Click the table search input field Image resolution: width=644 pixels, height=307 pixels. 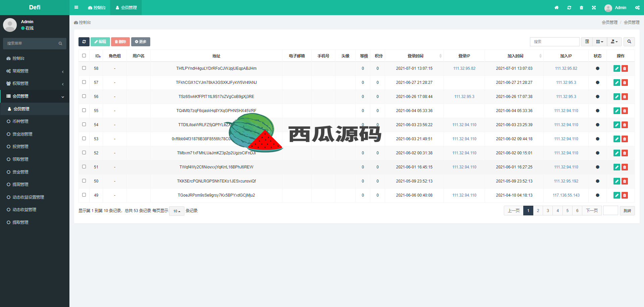click(554, 42)
